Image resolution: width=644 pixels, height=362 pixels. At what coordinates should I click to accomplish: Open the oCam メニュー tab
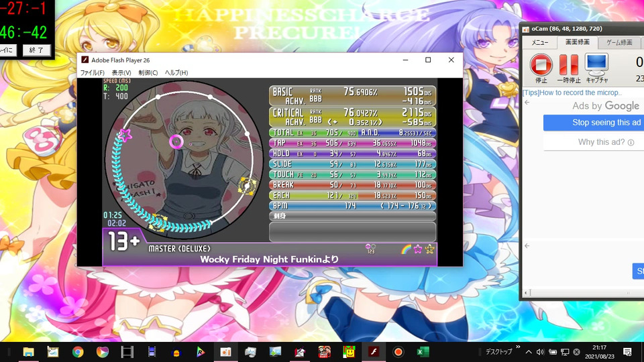(x=539, y=42)
